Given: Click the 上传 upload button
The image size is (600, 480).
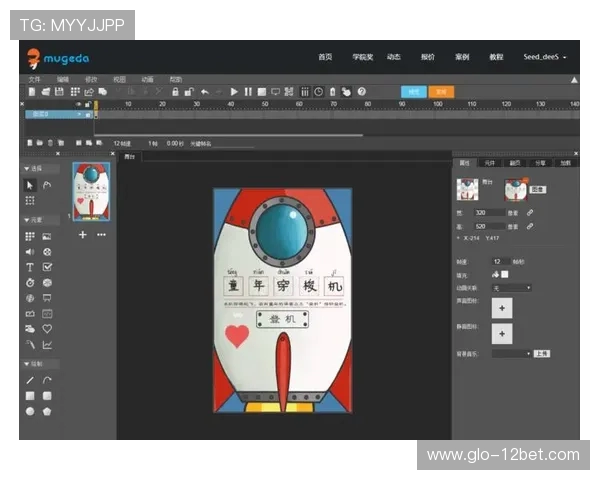Looking at the screenshot, I should click(541, 353).
